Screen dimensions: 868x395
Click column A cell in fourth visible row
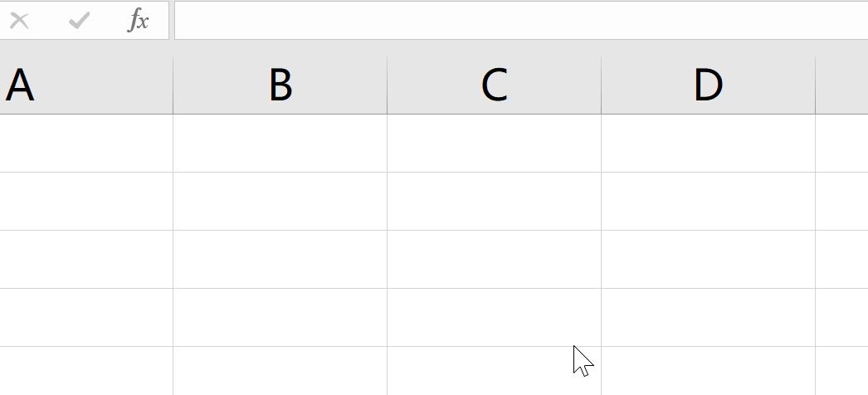[x=86, y=318]
